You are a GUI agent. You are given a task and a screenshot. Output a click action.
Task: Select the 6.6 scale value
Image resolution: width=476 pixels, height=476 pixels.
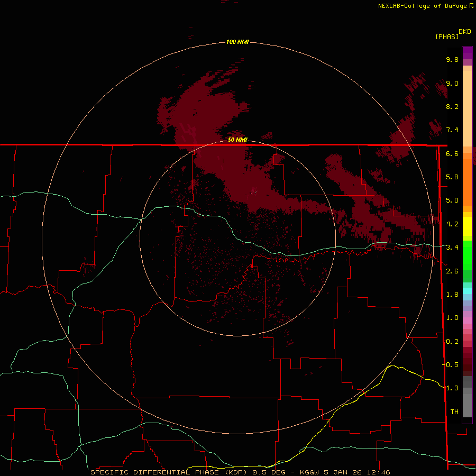(452, 153)
